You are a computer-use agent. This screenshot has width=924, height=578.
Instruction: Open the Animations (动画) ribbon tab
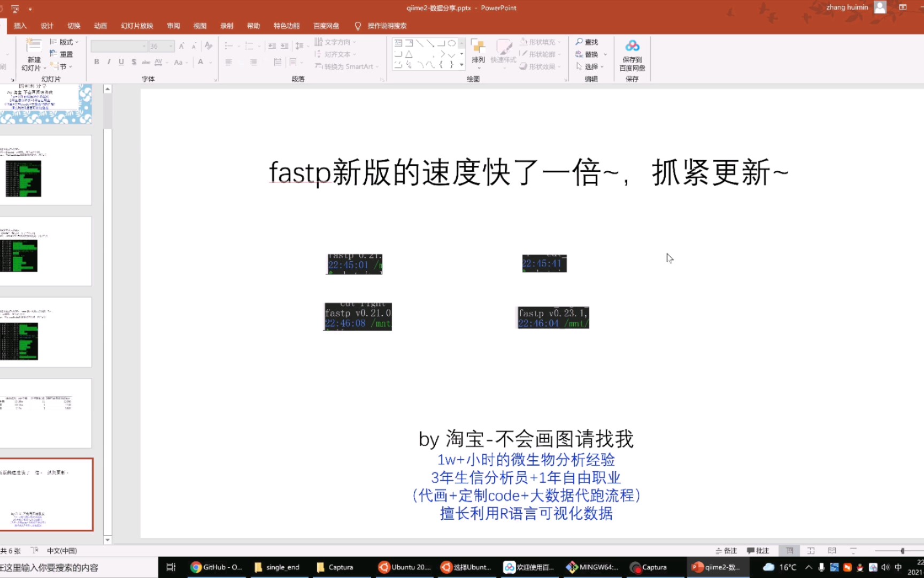pos(101,26)
